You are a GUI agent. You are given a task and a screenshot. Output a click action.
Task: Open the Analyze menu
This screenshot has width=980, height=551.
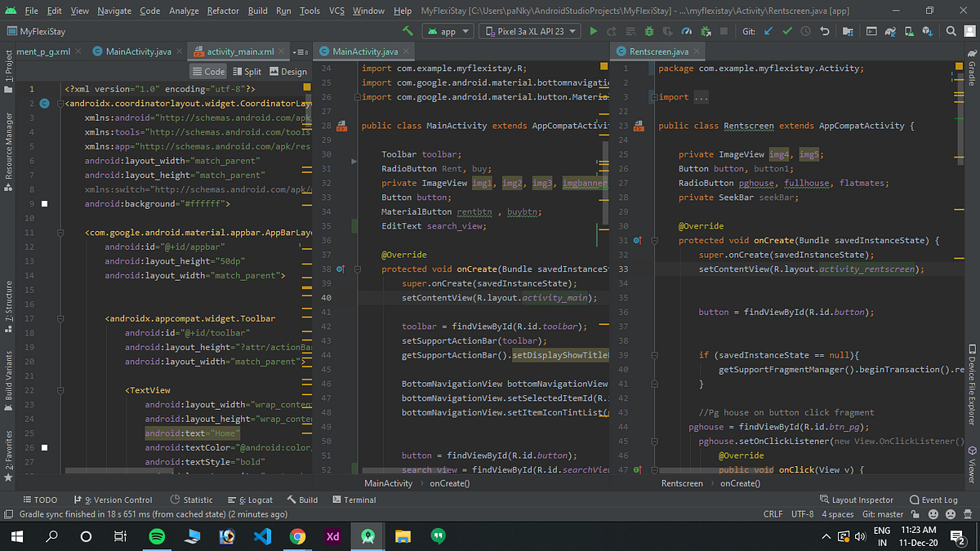(184, 11)
